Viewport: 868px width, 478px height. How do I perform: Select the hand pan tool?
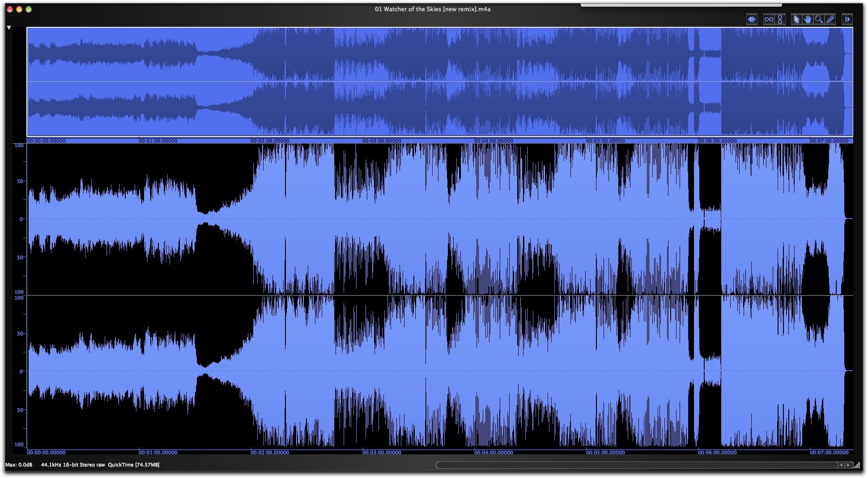point(808,19)
